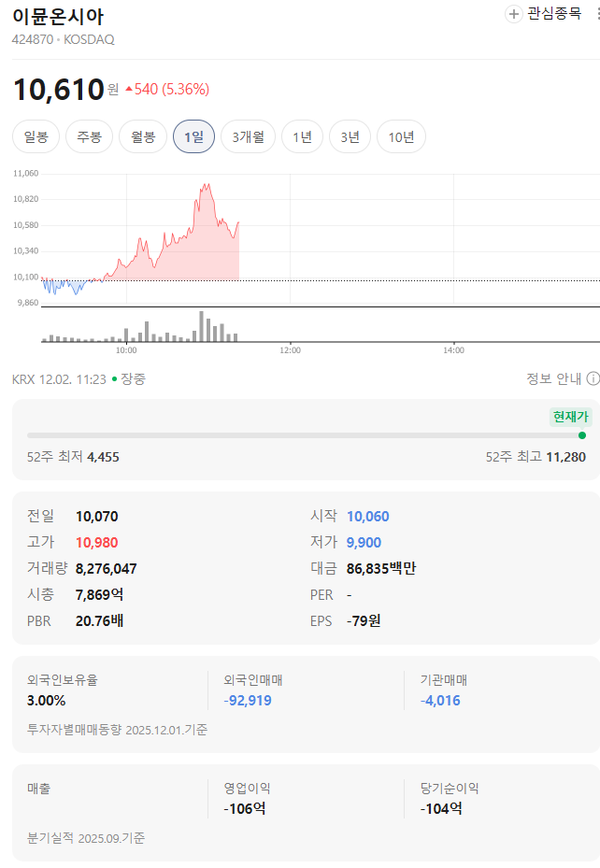The height and width of the screenshot is (868, 600).
Task: Click the change value 540 (5.36%)
Action: 167,89
